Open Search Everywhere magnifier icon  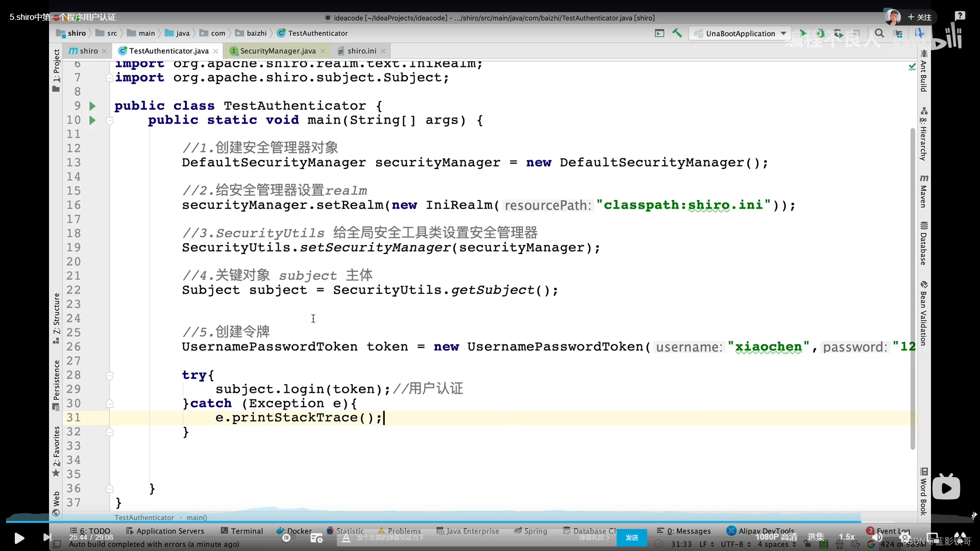879,33
